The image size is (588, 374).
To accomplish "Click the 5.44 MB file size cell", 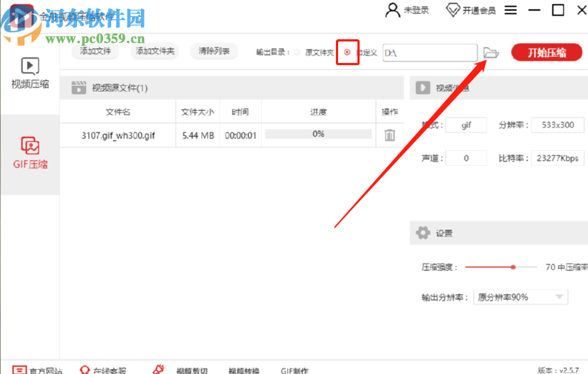I will coord(198,136).
